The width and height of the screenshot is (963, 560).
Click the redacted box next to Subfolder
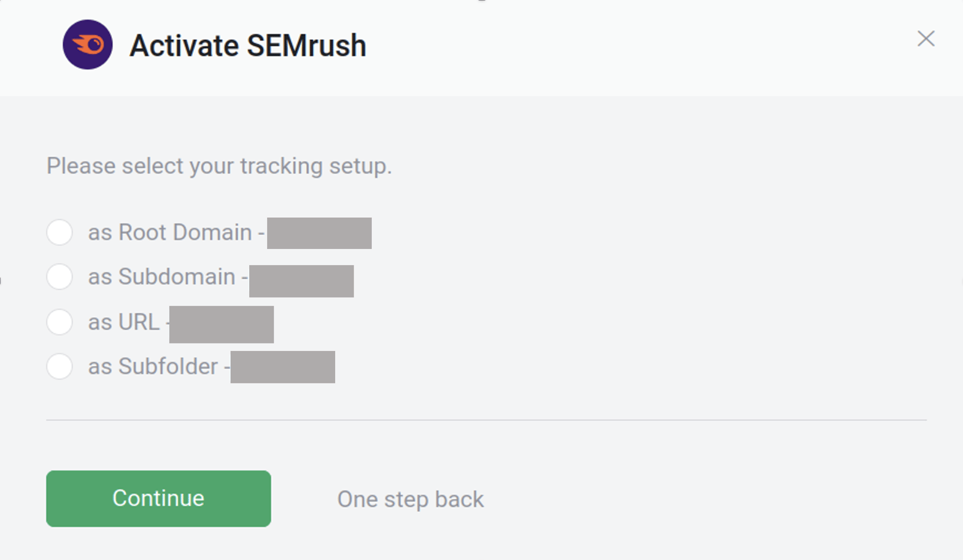pos(283,367)
